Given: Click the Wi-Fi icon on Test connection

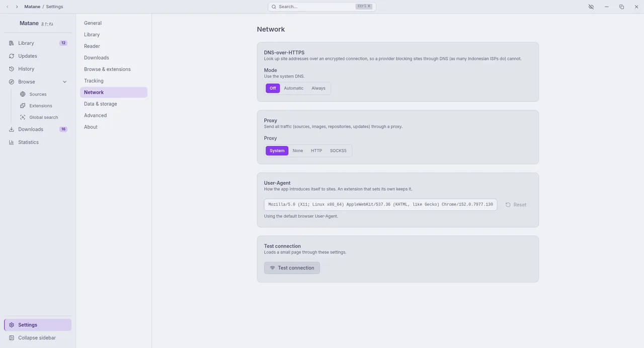Looking at the screenshot, I should [x=272, y=268].
